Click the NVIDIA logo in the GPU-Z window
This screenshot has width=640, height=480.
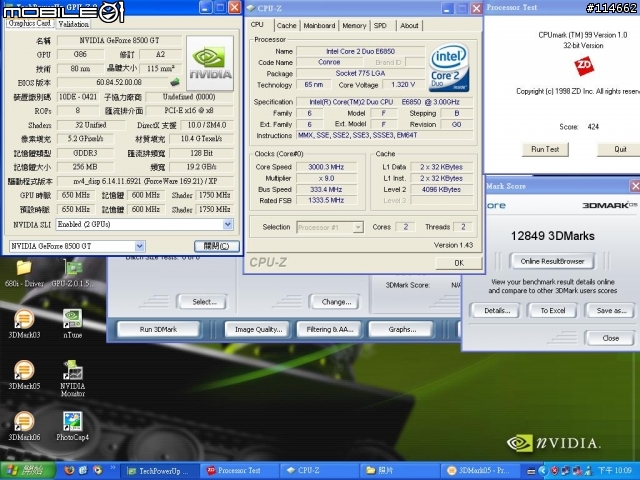point(210,63)
